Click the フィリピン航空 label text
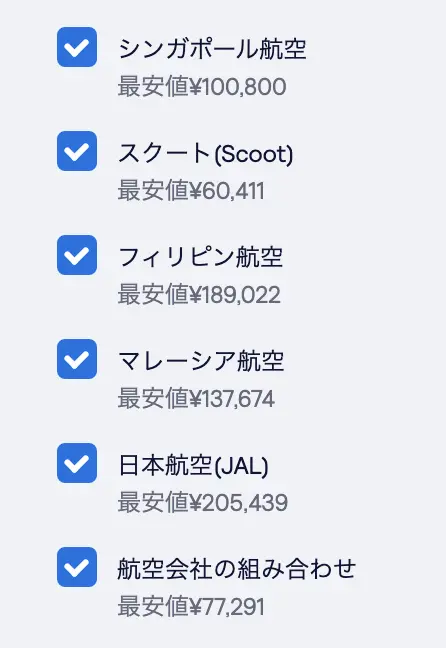 [x=200, y=257]
